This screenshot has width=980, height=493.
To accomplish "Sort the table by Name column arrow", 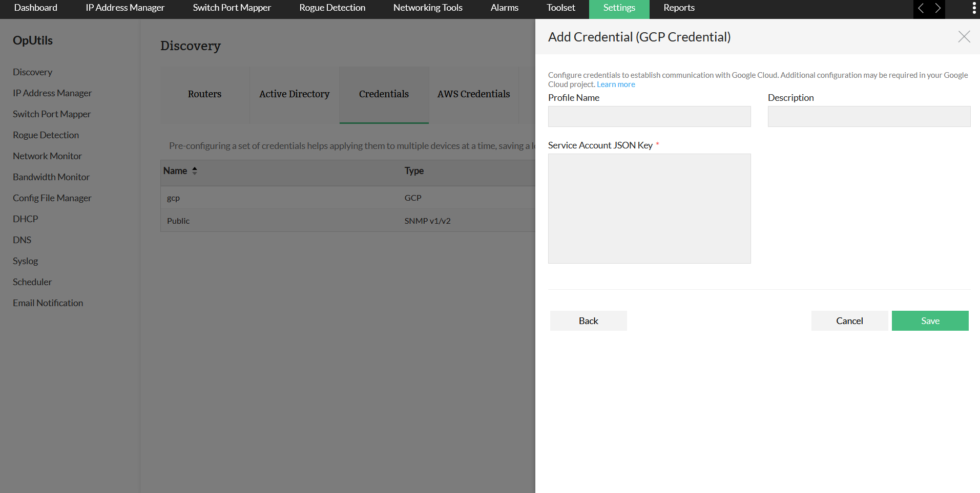I will click(x=195, y=171).
